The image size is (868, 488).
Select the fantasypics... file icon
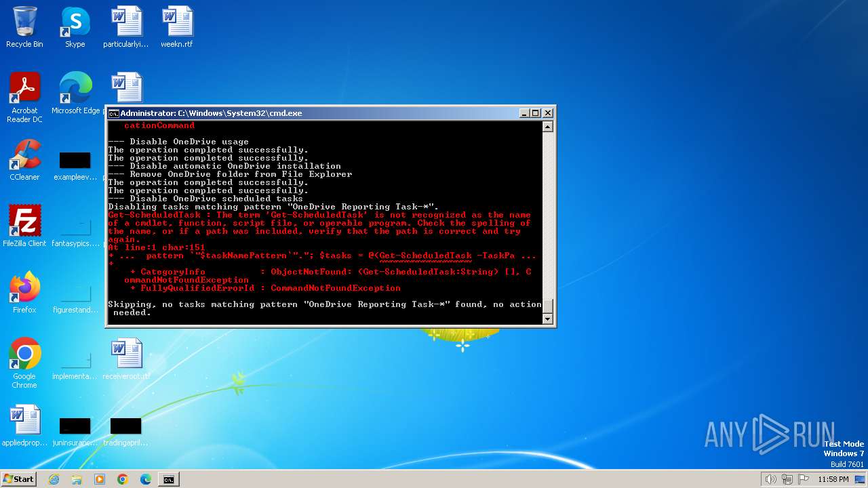tap(75, 230)
